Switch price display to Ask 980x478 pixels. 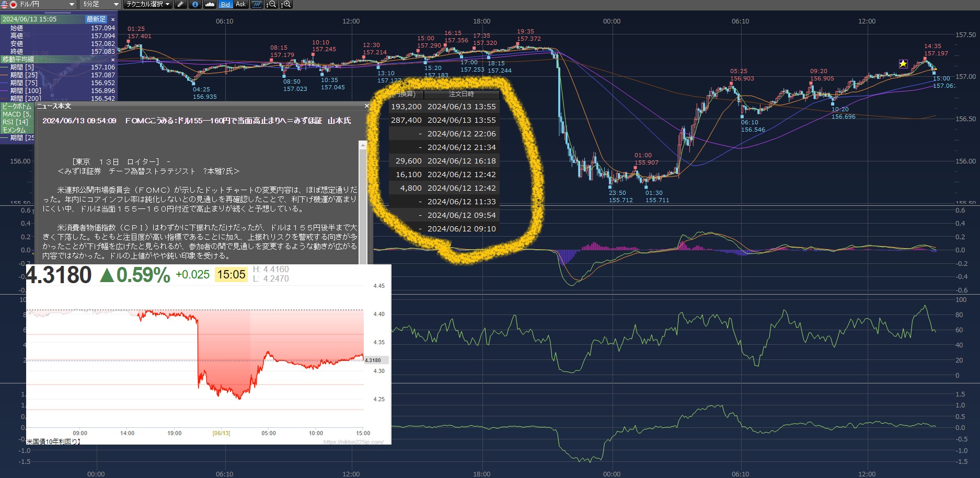[x=240, y=4]
